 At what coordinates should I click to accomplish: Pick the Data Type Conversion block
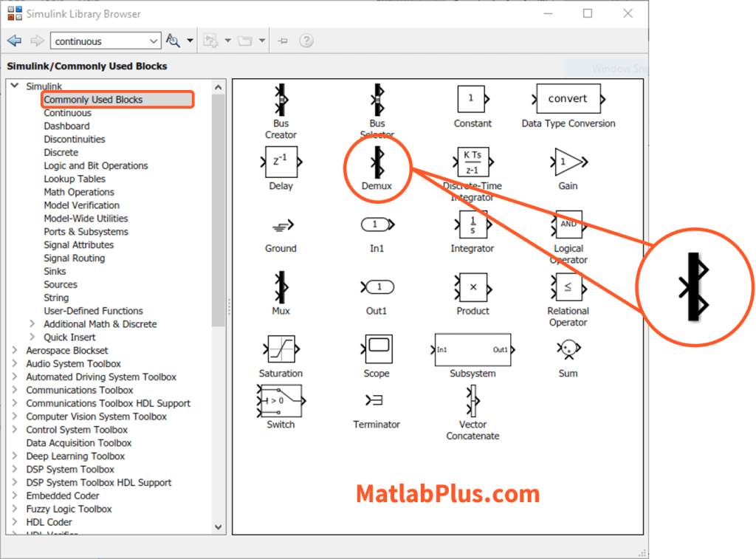point(568,99)
